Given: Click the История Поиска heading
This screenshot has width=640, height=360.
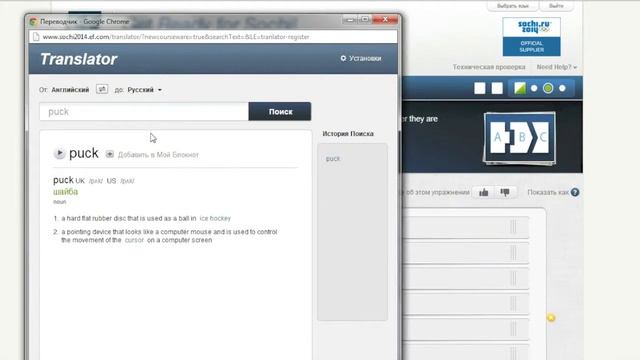Looking at the screenshot, I should click(x=348, y=133).
